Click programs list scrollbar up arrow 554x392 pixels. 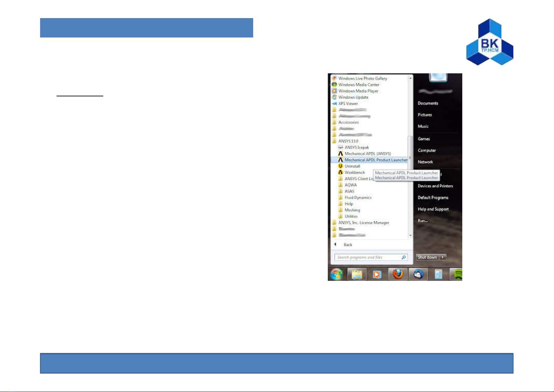(x=410, y=78)
